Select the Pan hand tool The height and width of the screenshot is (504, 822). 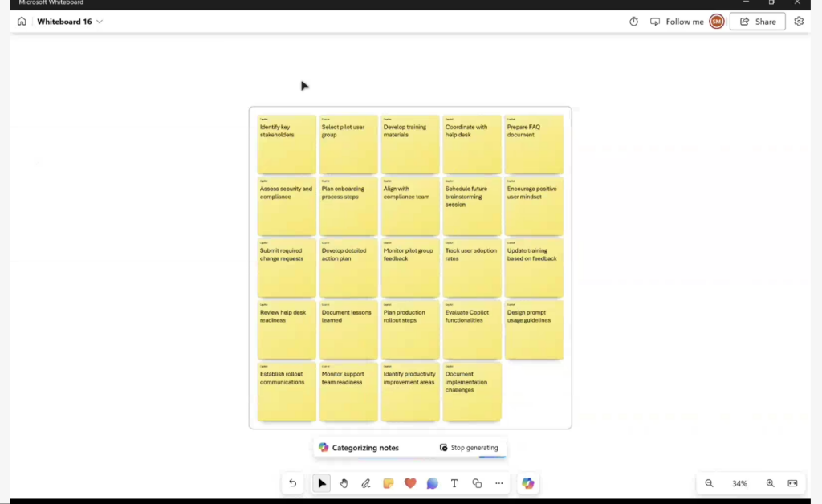[x=344, y=483]
